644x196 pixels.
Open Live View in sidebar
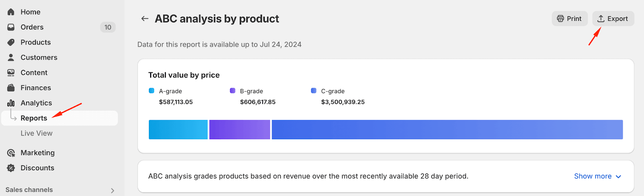click(36, 133)
